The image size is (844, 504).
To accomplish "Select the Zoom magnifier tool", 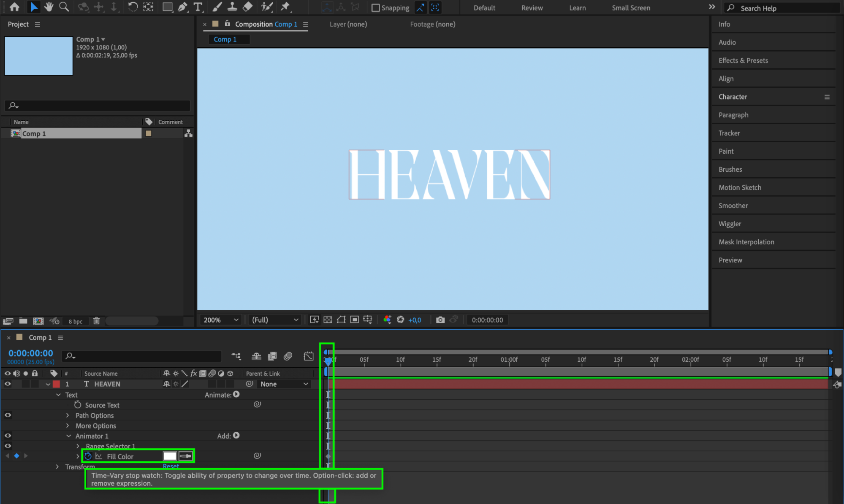I will pos(64,7).
